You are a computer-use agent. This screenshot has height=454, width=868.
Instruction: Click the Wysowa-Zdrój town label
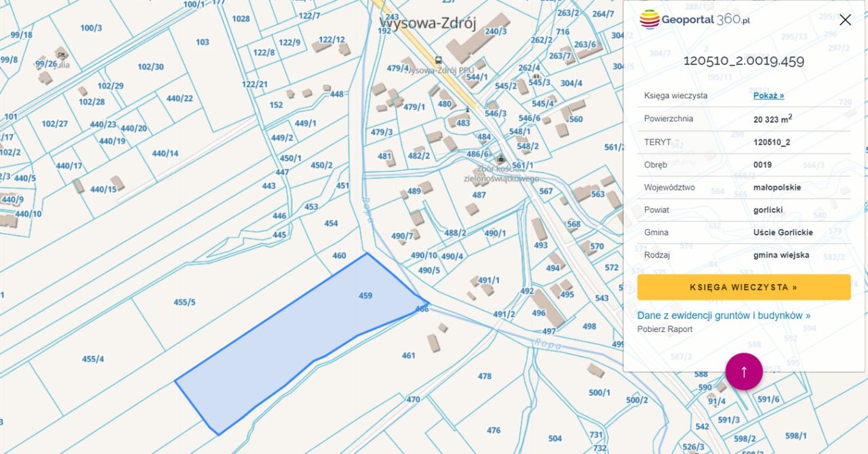[x=428, y=24]
